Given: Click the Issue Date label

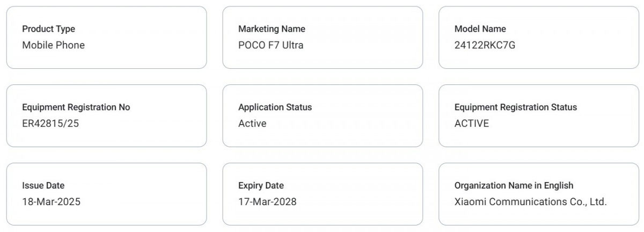Looking at the screenshot, I should click(43, 186).
